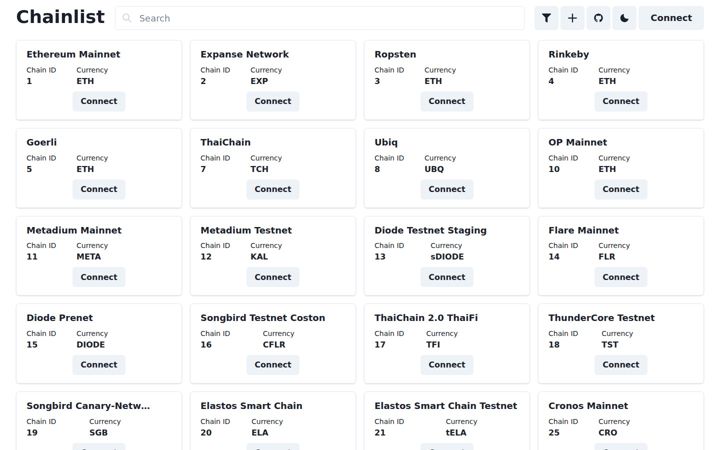Screen dimensions: 720x450
Task: Connect to Ropsten
Action: click(x=447, y=101)
